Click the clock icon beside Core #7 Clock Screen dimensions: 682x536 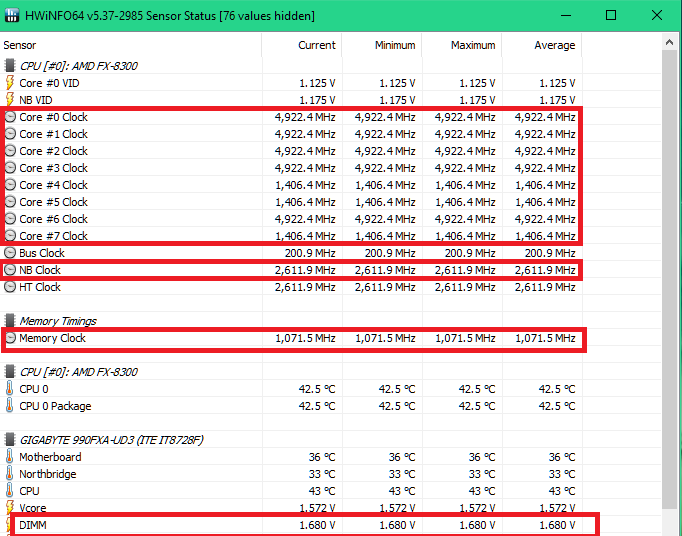pos(10,236)
